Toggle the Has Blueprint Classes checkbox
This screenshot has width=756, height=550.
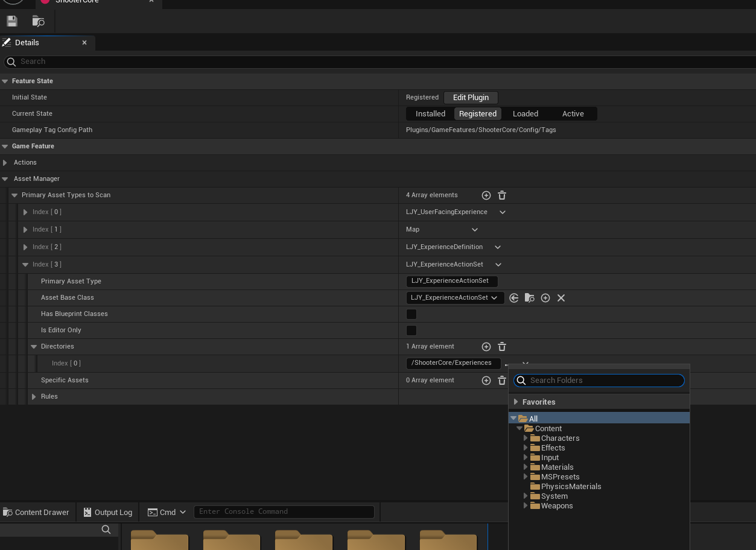[411, 314]
